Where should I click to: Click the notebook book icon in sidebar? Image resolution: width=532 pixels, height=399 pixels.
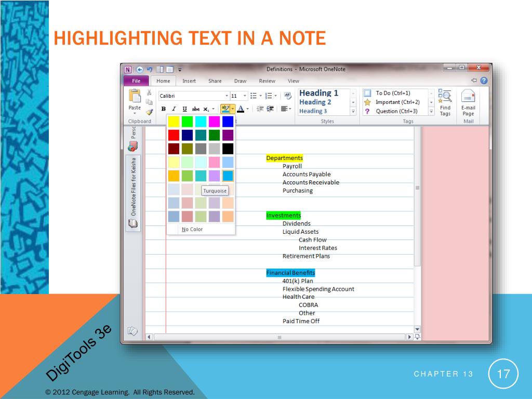tap(132, 223)
